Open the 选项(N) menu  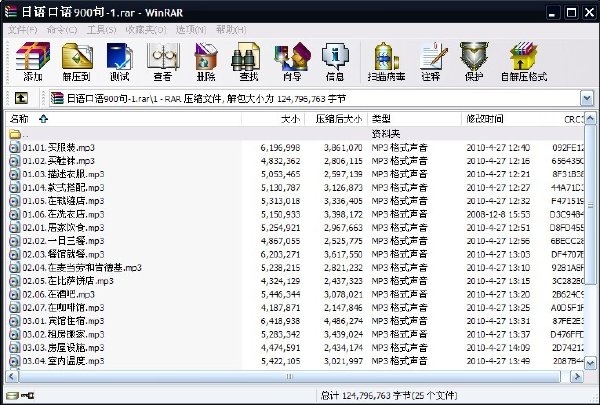click(191, 29)
